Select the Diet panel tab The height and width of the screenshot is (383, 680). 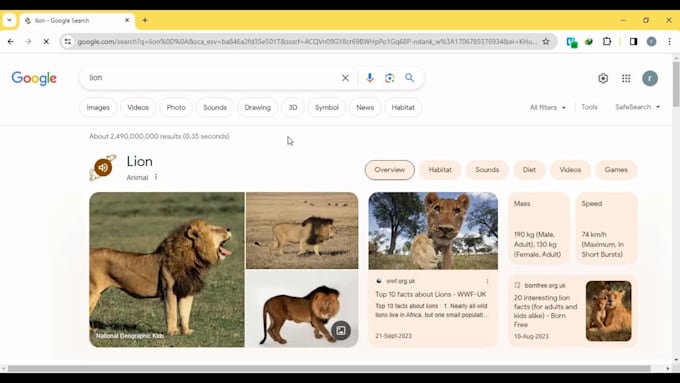click(529, 170)
